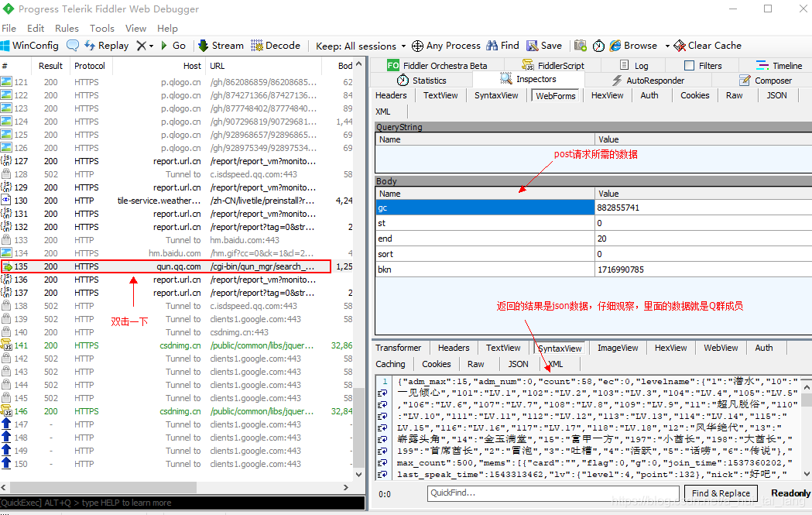Screen dimensions: 812x515
Task: Replay the selected session
Action: pos(107,46)
